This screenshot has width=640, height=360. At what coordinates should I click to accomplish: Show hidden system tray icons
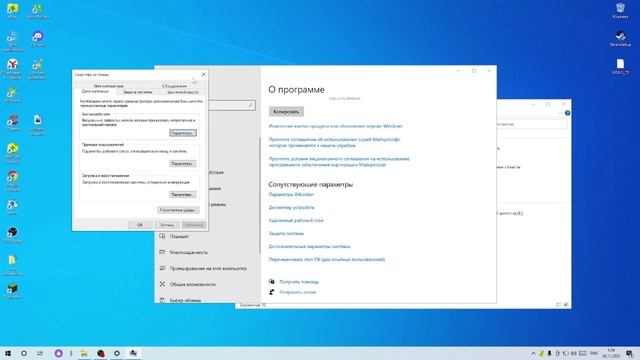[x=533, y=353]
